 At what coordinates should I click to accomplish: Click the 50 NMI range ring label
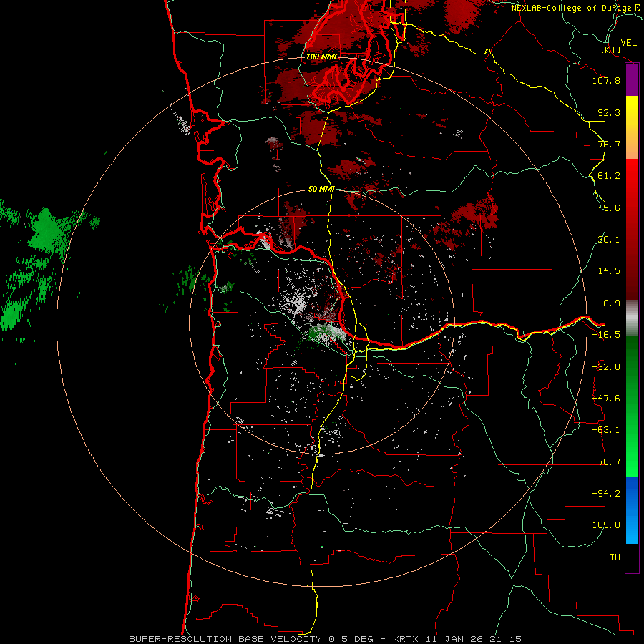321,190
